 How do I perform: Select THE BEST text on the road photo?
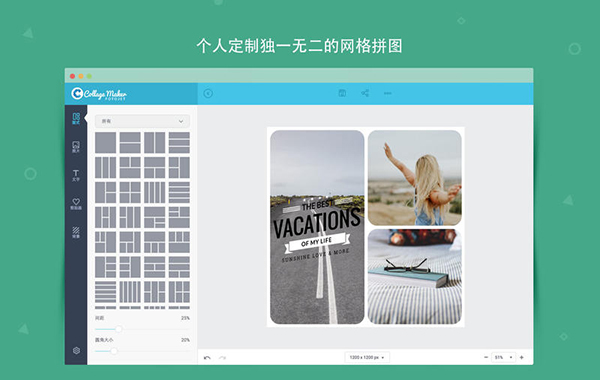[318, 205]
